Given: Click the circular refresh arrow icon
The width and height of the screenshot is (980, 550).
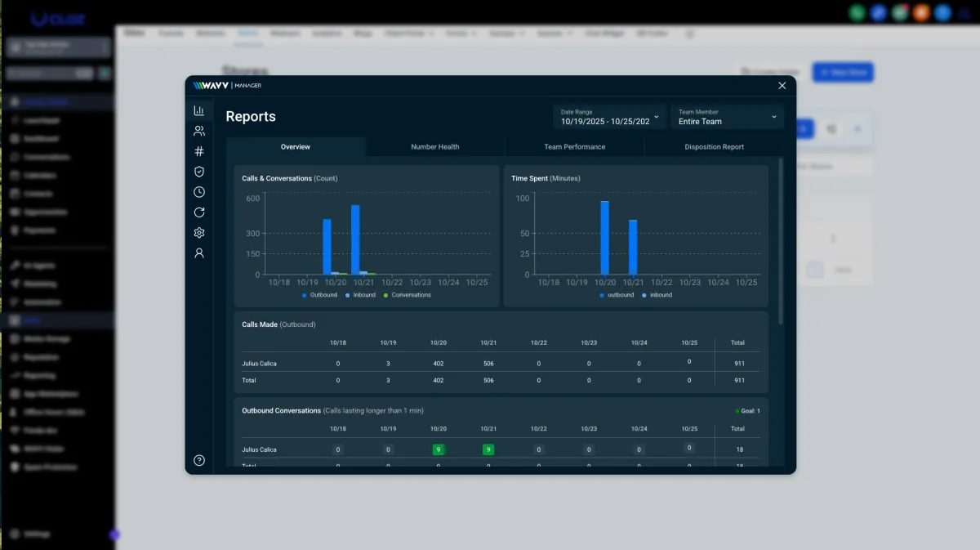Looking at the screenshot, I should coord(198,212).
